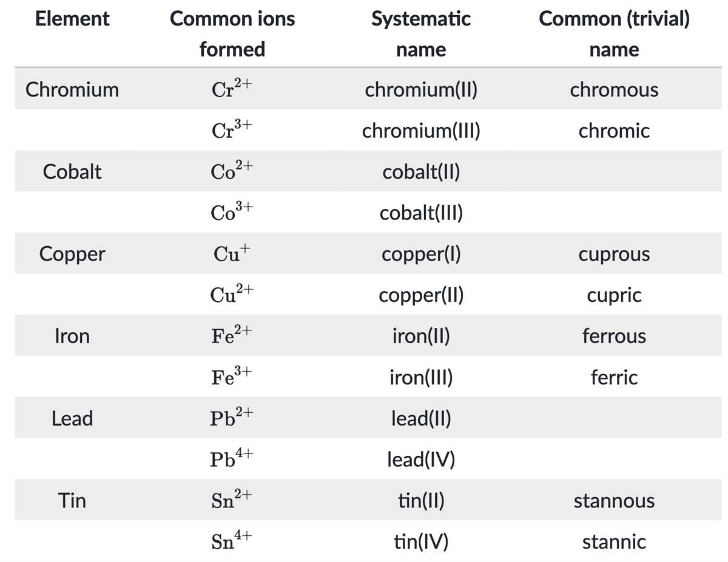This screenshot has width=728, height=562.
Task: Click the Element column header
Action: (x=72, y=19)
